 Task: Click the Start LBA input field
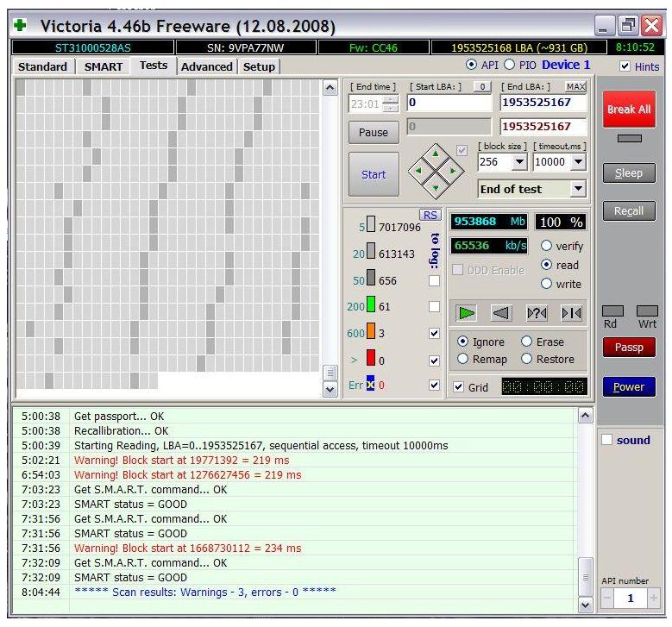449,103
